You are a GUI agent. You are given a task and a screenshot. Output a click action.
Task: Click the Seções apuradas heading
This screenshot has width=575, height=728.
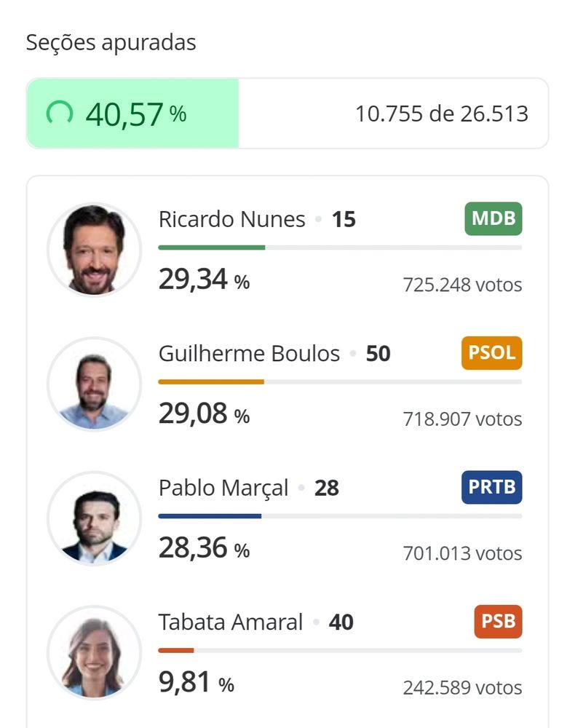pos(111,42)
